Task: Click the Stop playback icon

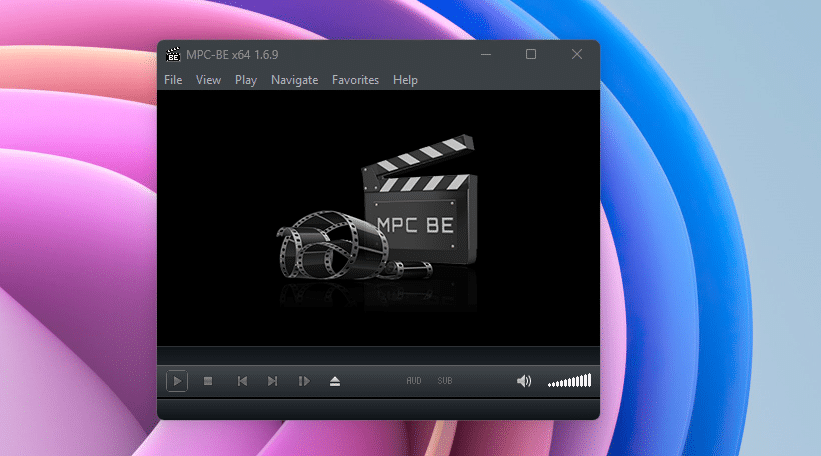Action: tap(208, 381)
